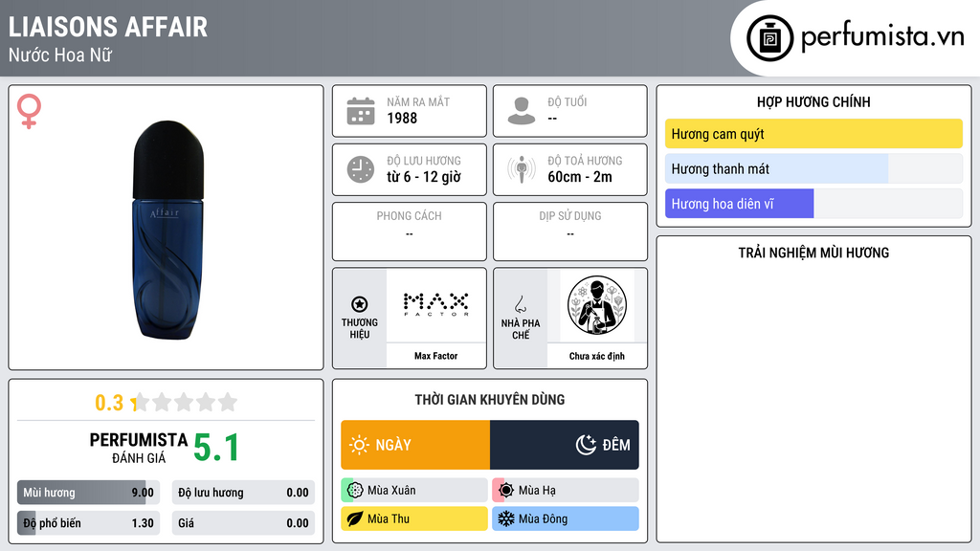
Task: Click the Mùa Hạ season label
Action: [x=537, y=491]
